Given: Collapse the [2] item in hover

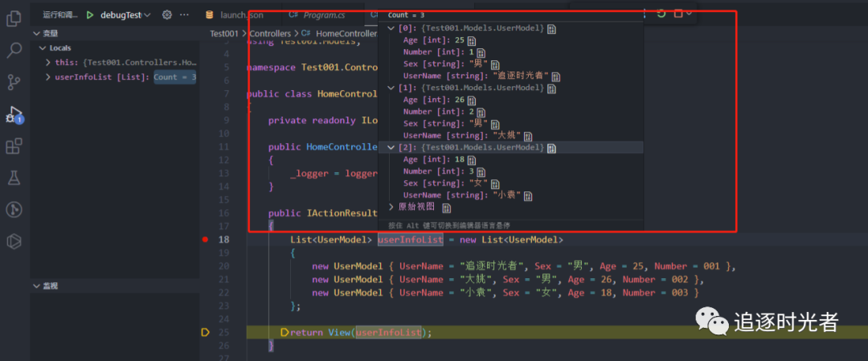Looking at the screenshot, I should tap(391, 147).
